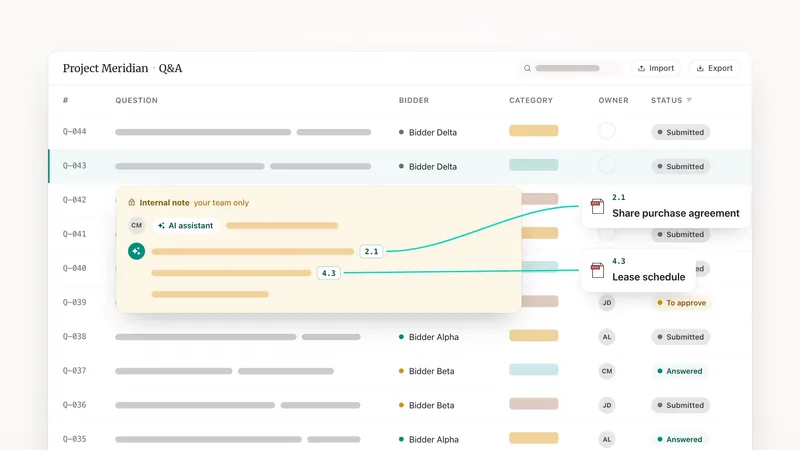Select row Q-036
This screenshot has height=450, width=800.
click(x=399, y=405)
